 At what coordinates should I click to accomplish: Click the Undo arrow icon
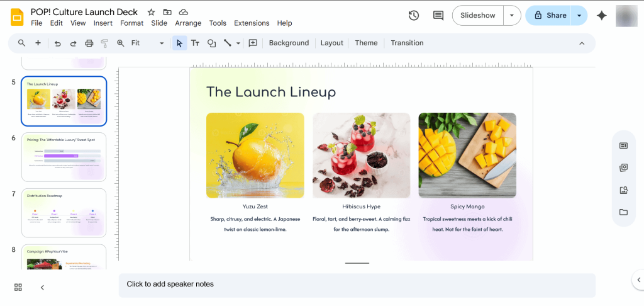point(58,43)
